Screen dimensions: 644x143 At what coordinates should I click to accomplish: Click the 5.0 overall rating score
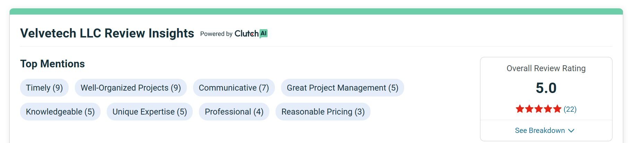click(546, 88)
